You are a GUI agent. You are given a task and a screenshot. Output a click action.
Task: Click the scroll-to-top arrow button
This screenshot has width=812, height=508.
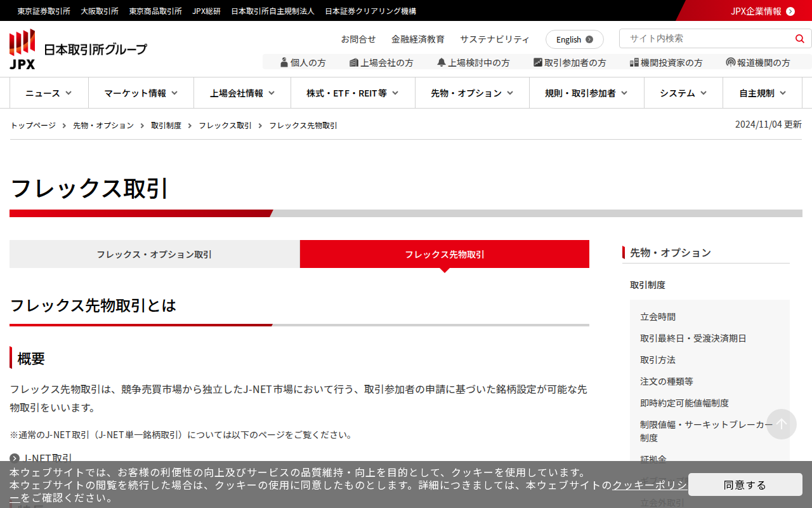tap(782, 424)
